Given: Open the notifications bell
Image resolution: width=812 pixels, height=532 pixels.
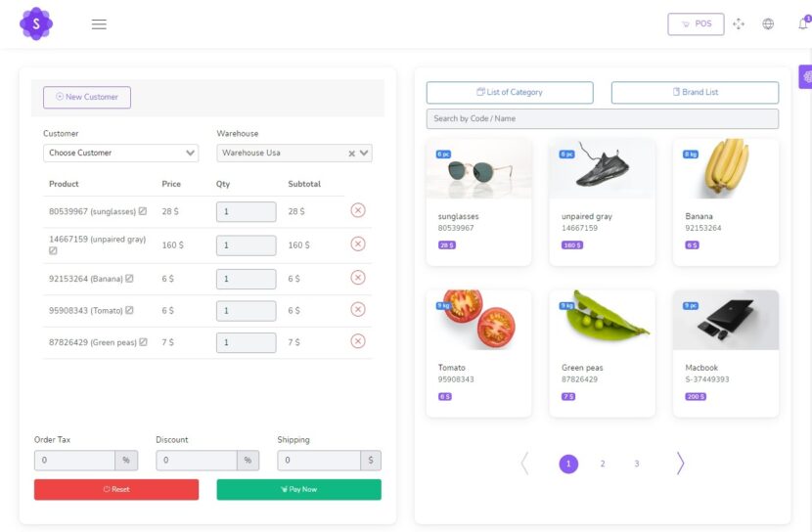Looking at the screenshot, I should click(x=803, y=23).
